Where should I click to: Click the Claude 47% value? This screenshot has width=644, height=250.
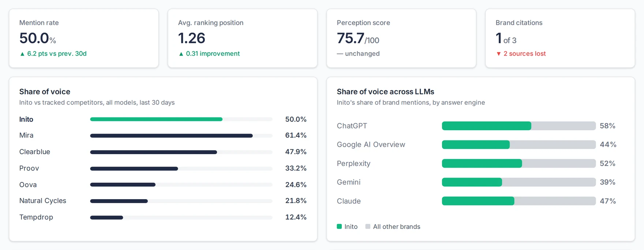(x=608, y=201)
